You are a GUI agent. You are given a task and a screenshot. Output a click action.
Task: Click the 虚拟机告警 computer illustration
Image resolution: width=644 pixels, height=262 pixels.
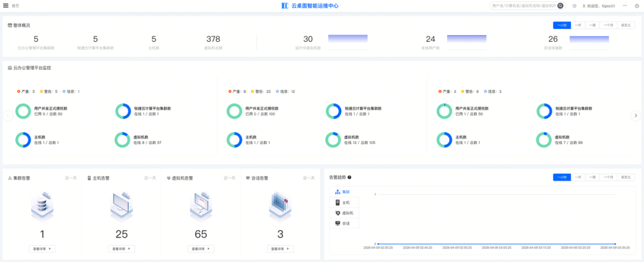(x=201, y=207)
